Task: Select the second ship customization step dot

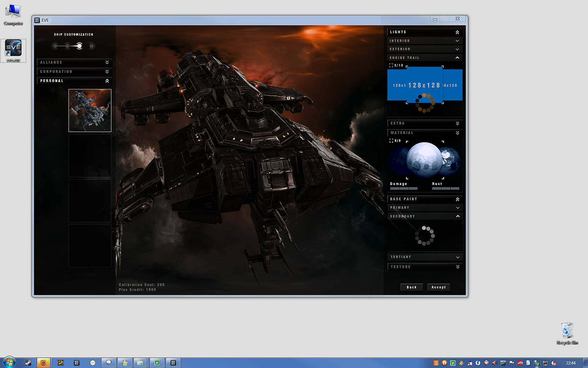Action: click(67, 46)
